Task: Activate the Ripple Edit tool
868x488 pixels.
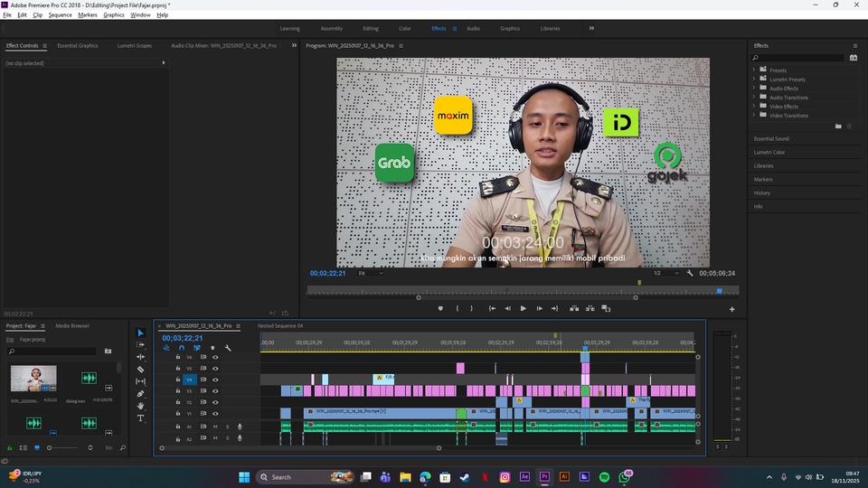Action: [140, 357]
